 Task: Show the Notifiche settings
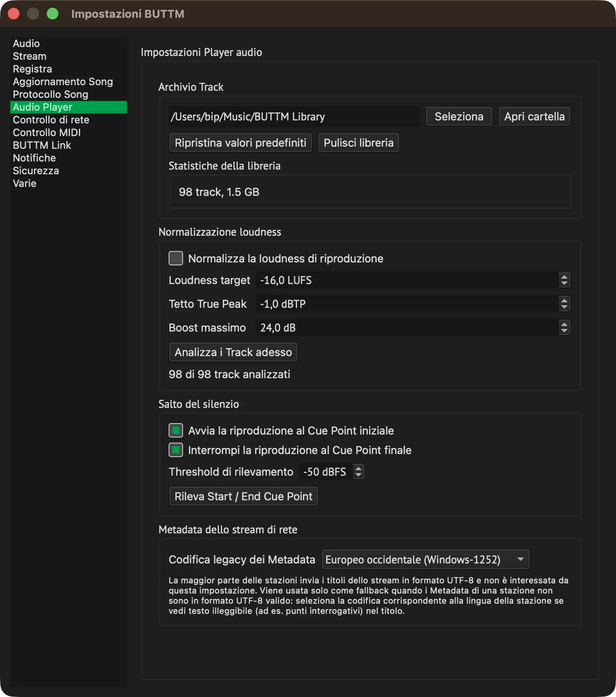point(68,158)
